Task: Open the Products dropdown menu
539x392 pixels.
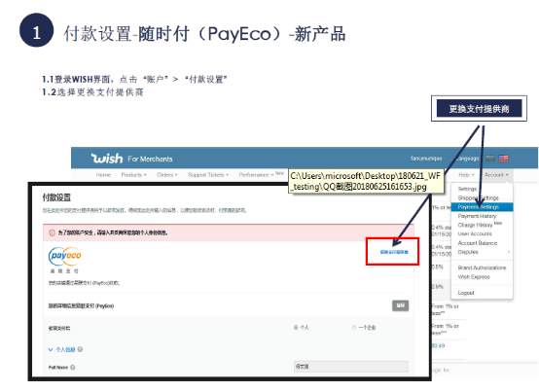Action: [x=133, y=174]
